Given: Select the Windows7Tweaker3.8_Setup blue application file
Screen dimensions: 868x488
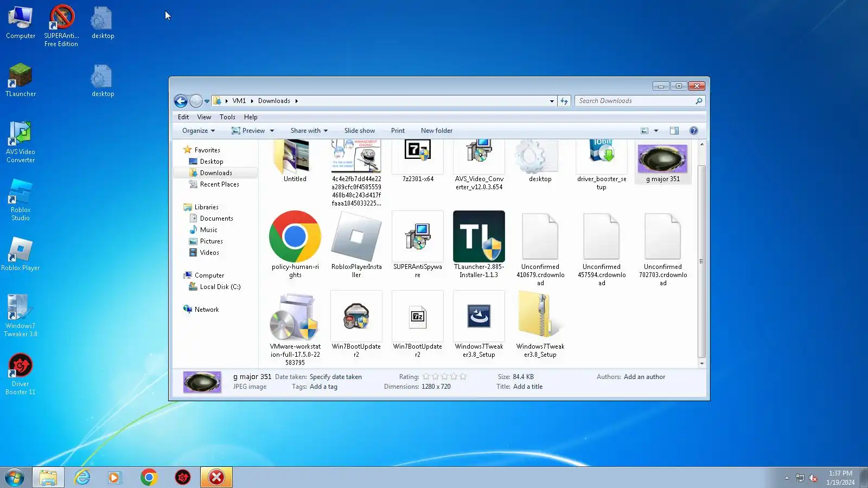Looking at the screenshot, I should pos(479,324).
